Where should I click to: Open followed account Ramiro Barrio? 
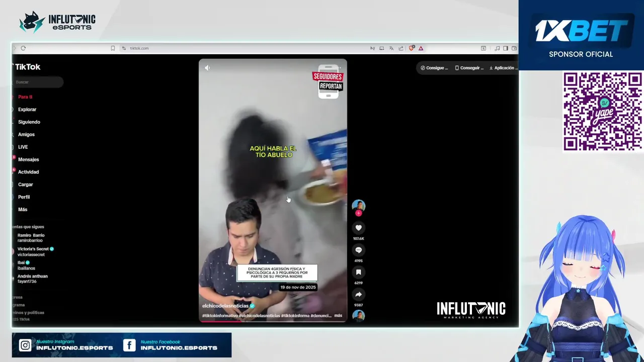coord(31,238)
